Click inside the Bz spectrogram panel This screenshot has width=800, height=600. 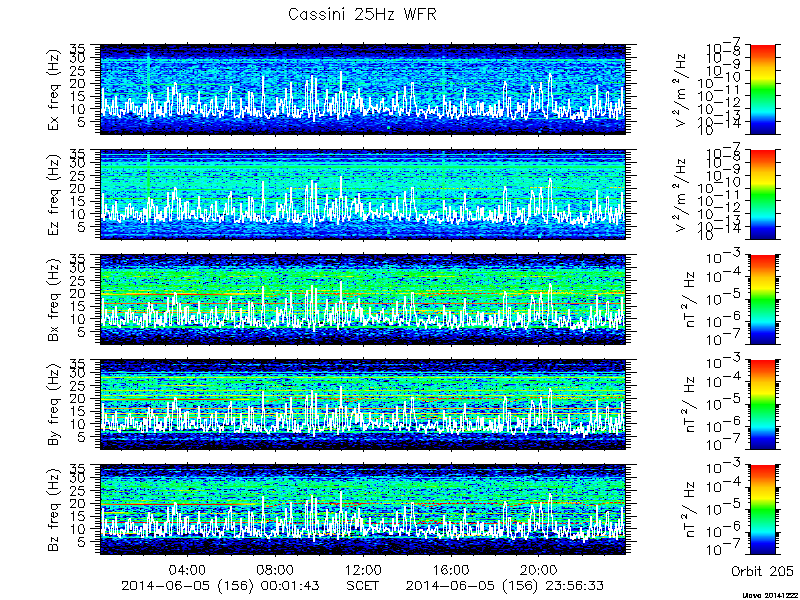[x=363, y=510]
